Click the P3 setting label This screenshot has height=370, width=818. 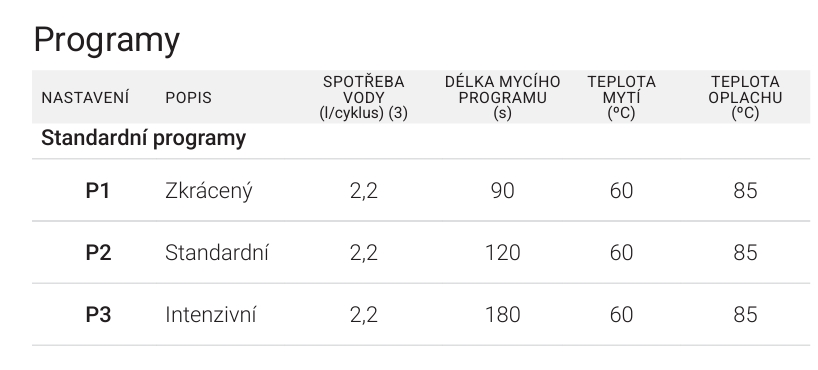pos(98,315)
